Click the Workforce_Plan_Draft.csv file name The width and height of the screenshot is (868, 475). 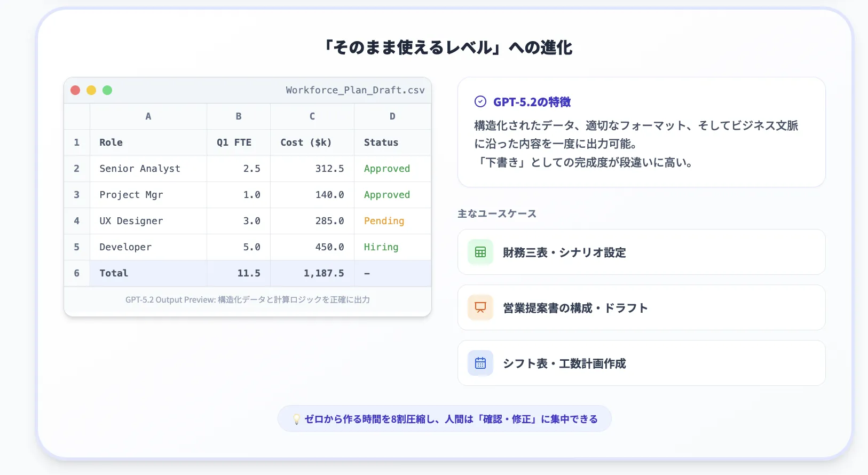pos(355,90)
